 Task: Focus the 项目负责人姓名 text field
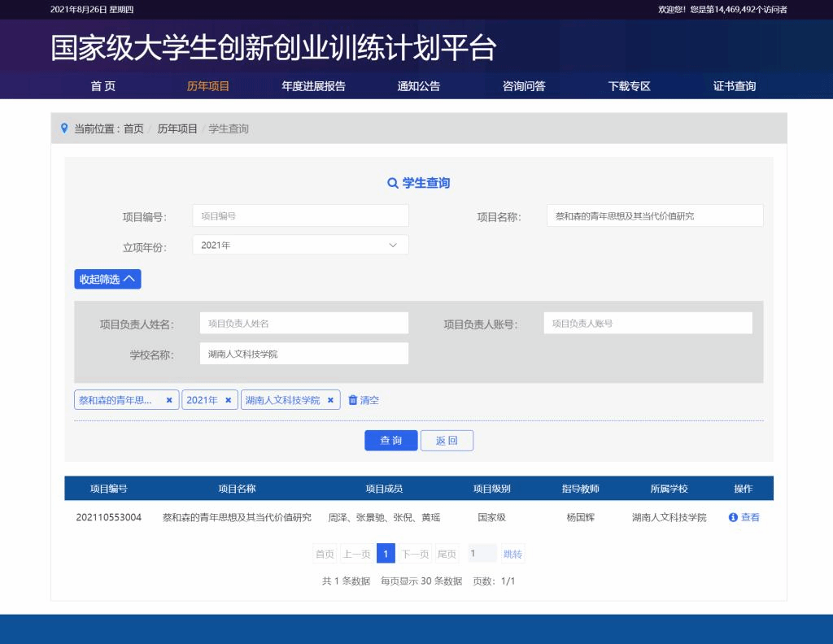point(303,323)
